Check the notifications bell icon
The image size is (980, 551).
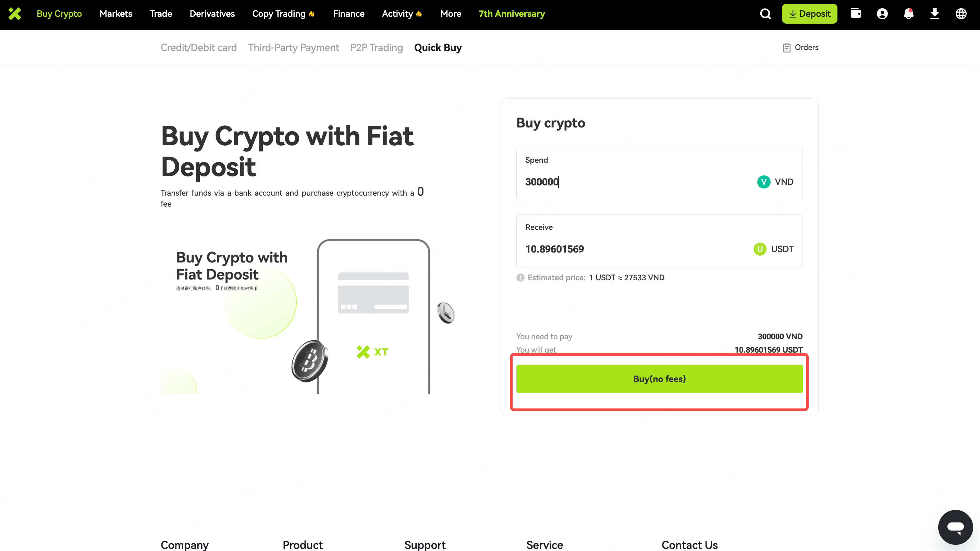[908, 14]
